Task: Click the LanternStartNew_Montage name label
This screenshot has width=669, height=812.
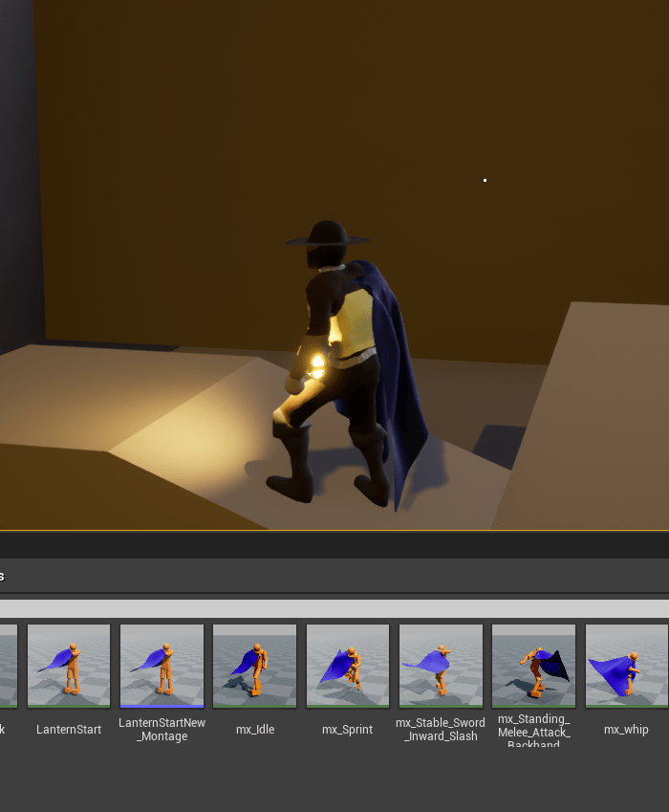Action: (162, 730)
